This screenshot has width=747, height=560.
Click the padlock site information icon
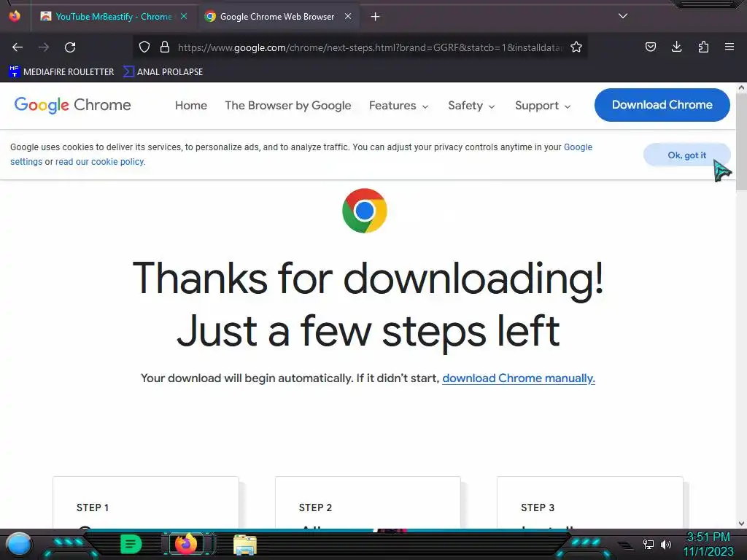click(x=165, y=47)
